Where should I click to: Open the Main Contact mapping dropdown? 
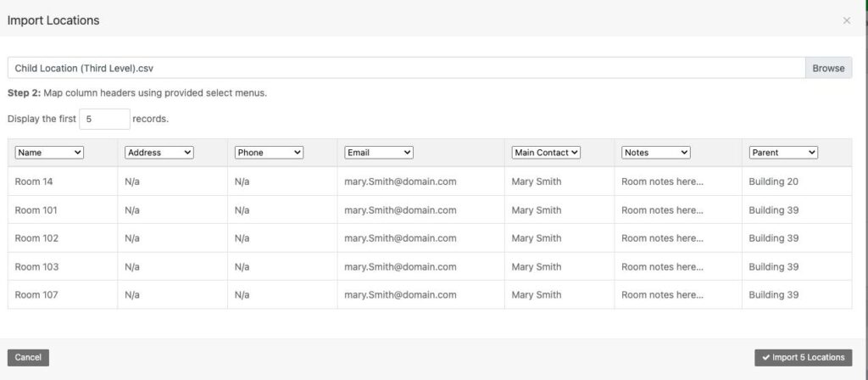tap(546, 153)
